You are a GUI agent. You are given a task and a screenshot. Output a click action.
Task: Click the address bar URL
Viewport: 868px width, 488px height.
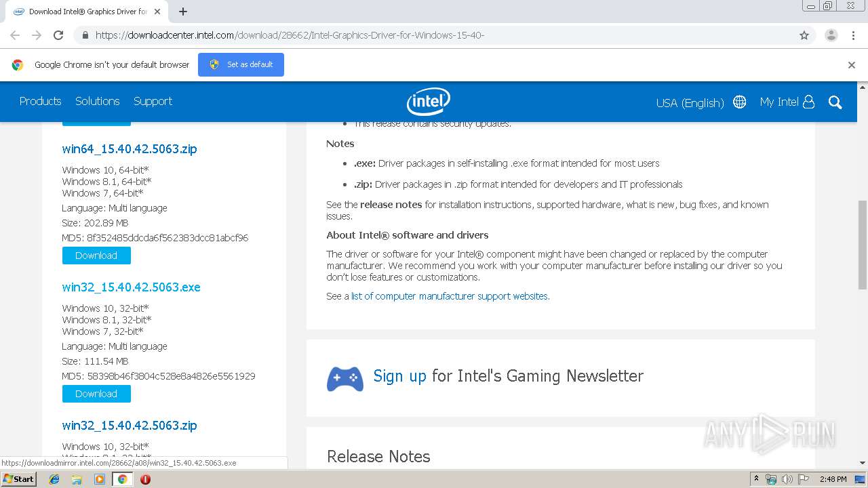(x=290, y=35)
